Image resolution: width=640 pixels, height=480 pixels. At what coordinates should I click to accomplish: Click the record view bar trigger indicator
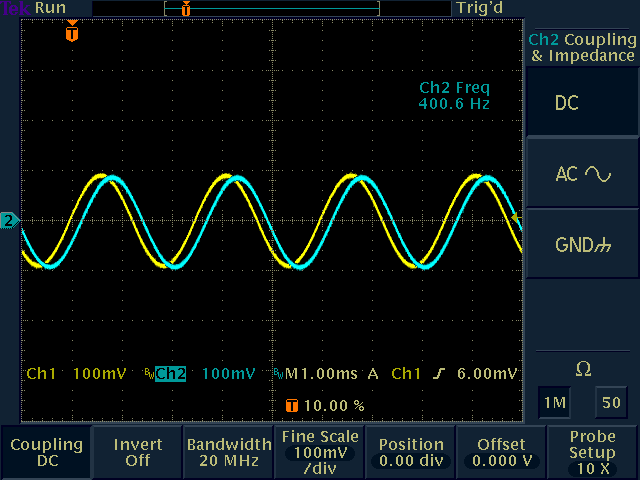[185, 9]
